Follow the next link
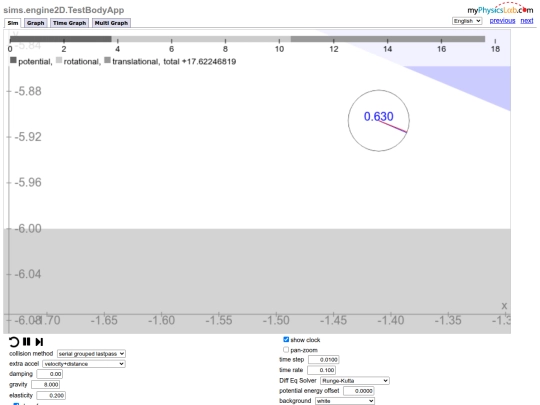The width and height of the screenshot is (540, 405). [527, 21]
